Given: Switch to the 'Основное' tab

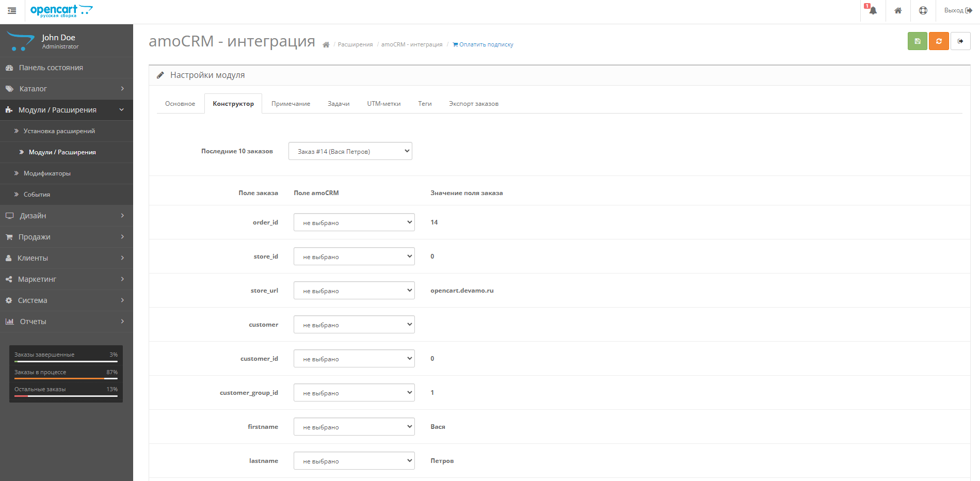Looking at the screenshot, I should click(x=180, y=103).
